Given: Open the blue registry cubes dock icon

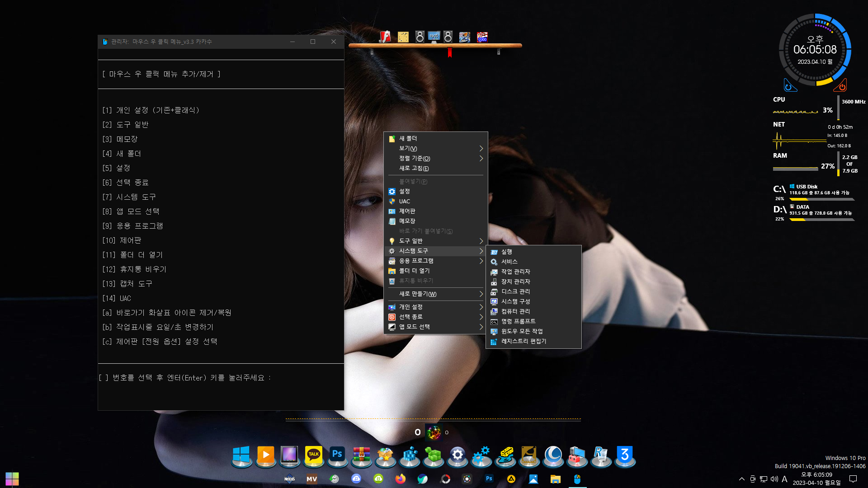Looking at the screenshot, I should (x=410, y=455).
